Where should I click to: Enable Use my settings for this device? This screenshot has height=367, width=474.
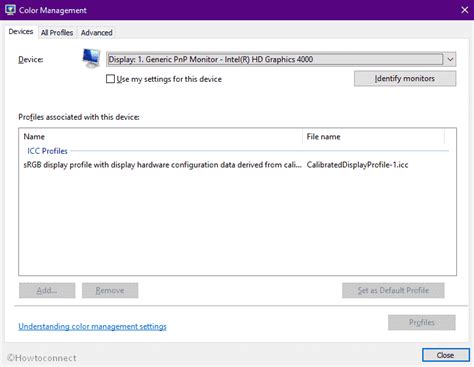110,79
